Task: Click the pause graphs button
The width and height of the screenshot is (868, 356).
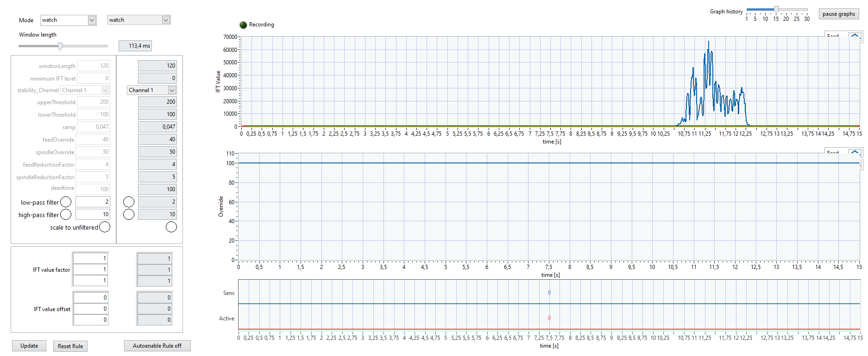Action: pos(839,14)
